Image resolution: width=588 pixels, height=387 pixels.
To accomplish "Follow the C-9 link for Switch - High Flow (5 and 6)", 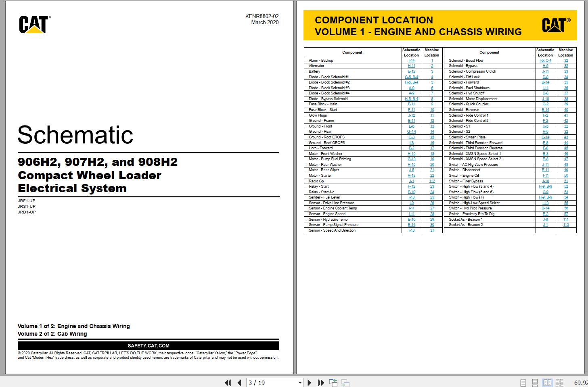I will pos(545,192).
